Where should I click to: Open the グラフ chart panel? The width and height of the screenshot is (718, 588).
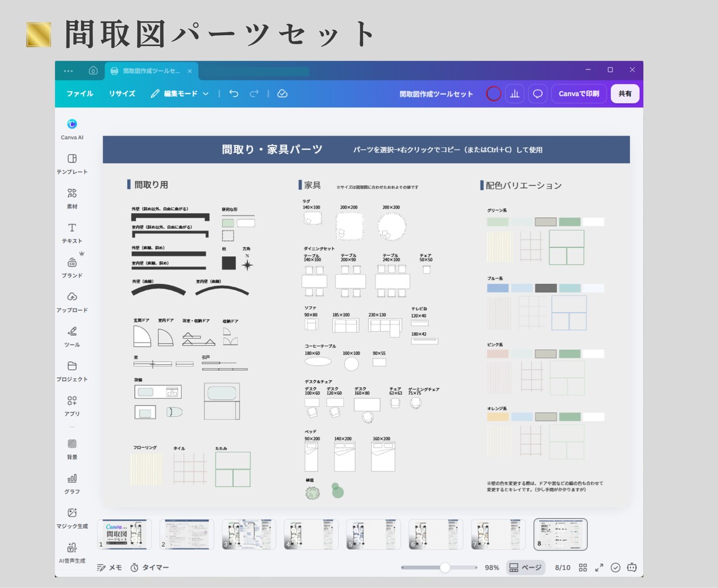[x=72, y=484]
